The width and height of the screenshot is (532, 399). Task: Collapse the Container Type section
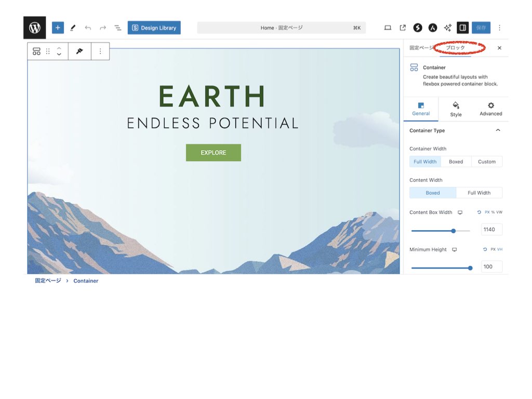coord(498,130)
